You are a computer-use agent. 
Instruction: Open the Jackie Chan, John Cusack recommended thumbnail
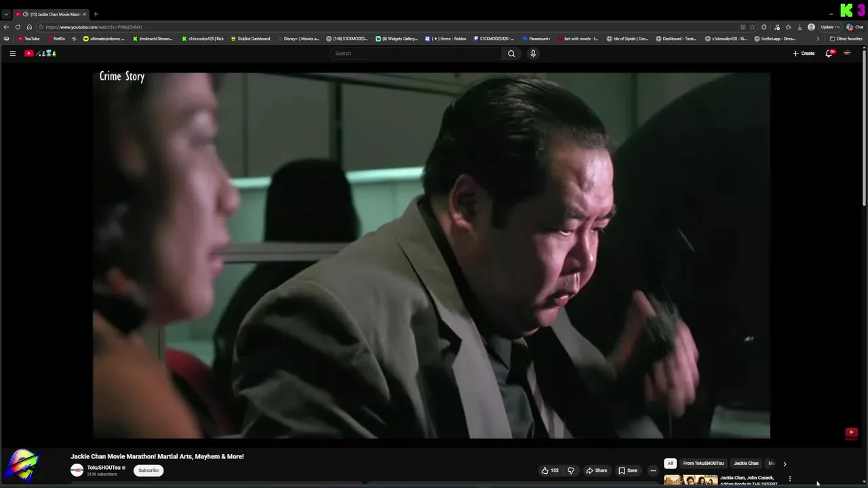pos(690,481)
